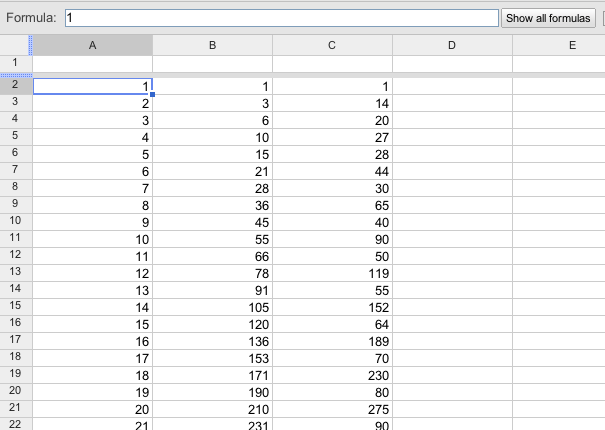Click cell C5 containing 27
The height and width of the screenshot is (430, 605).
[x=333, y=137]
